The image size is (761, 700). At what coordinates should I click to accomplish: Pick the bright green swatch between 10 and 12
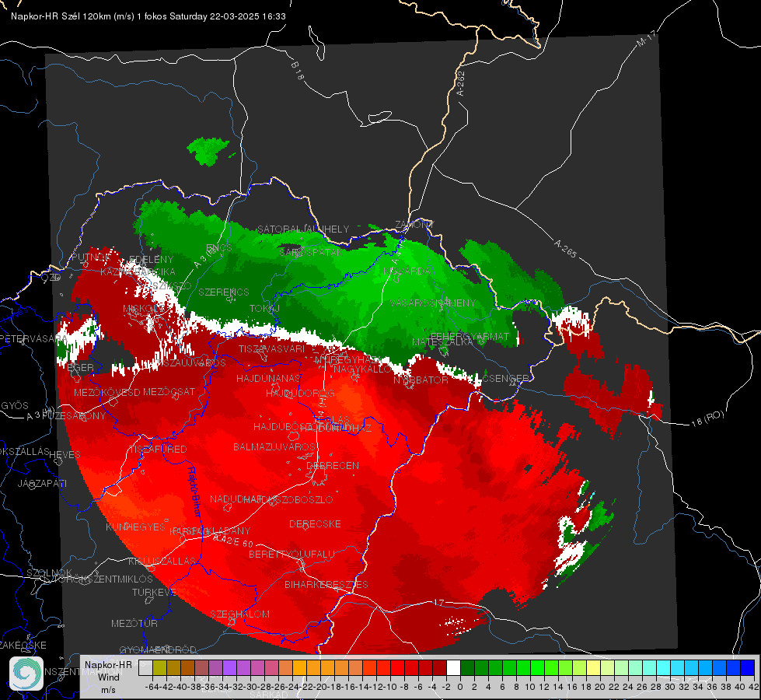(x=537, y=667)
